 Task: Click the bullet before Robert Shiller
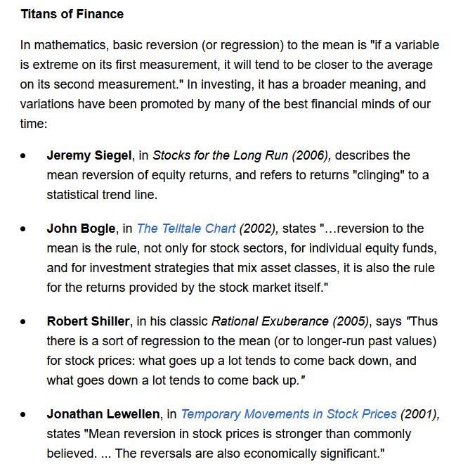23,322
